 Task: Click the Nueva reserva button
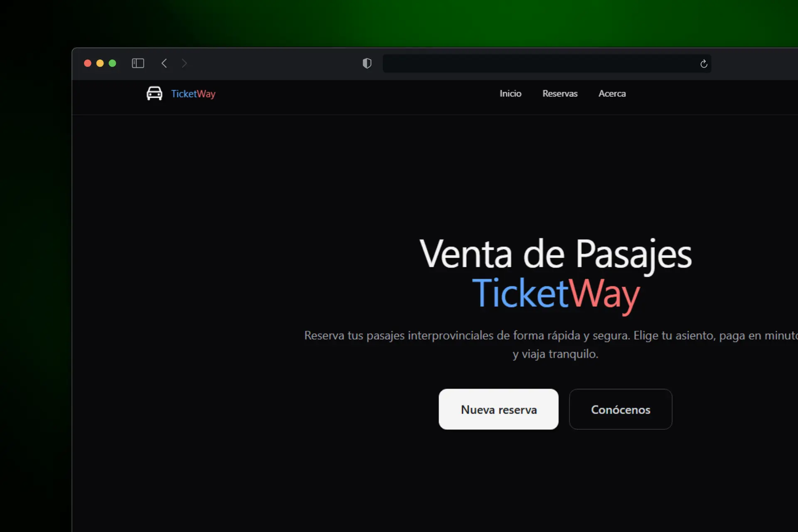tap(498, 409)
